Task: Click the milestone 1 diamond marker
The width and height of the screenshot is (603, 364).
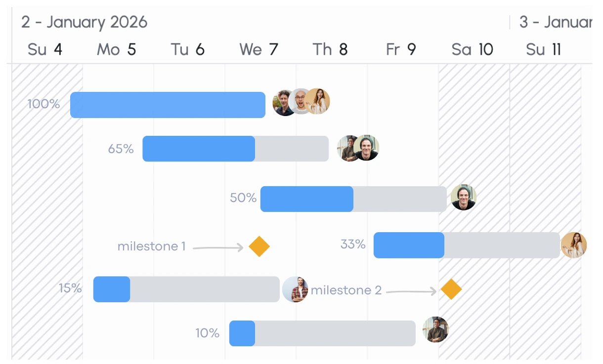Action: [x=259, y=246]
